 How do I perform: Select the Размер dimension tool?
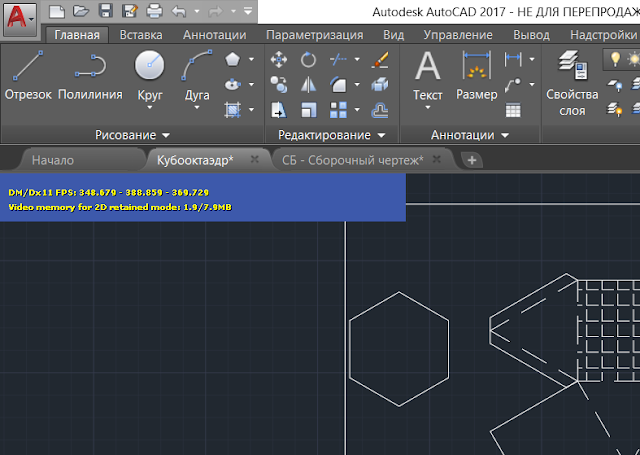pyautogui.click(x=477, y=75)
